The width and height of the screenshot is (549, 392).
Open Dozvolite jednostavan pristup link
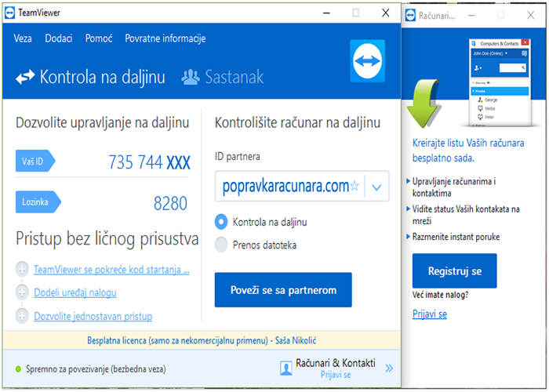[93, 317]
